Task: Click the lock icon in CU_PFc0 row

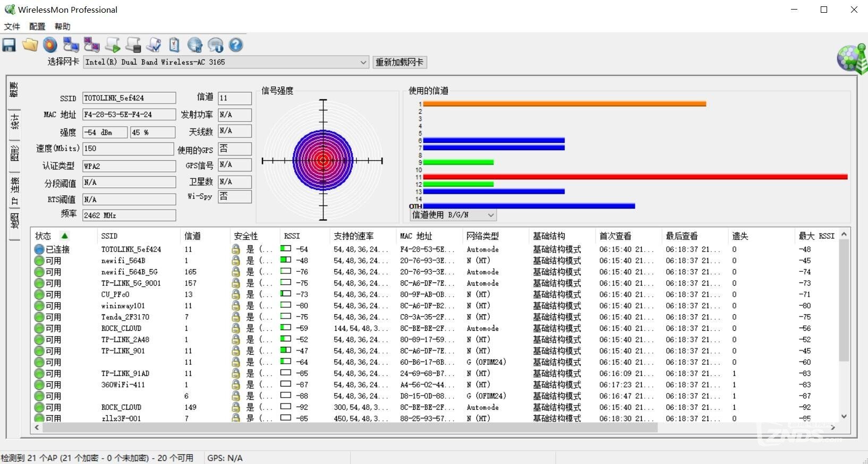Action: point(236,294)
